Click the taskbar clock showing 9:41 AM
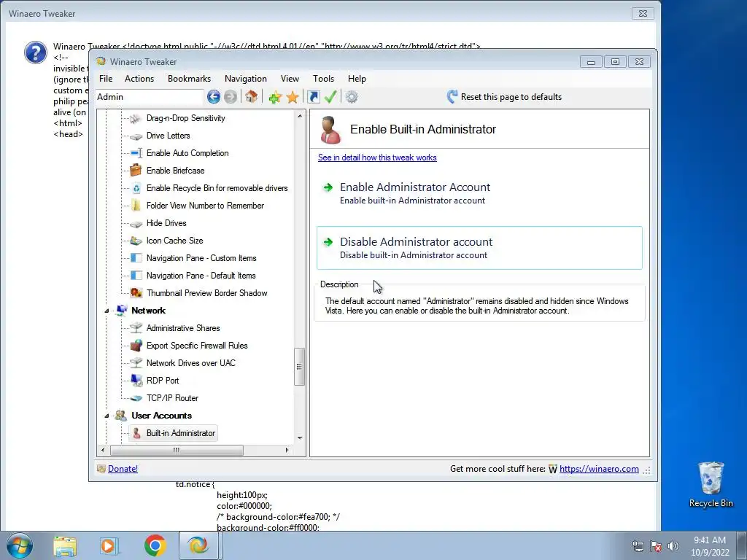 [710, 546]
